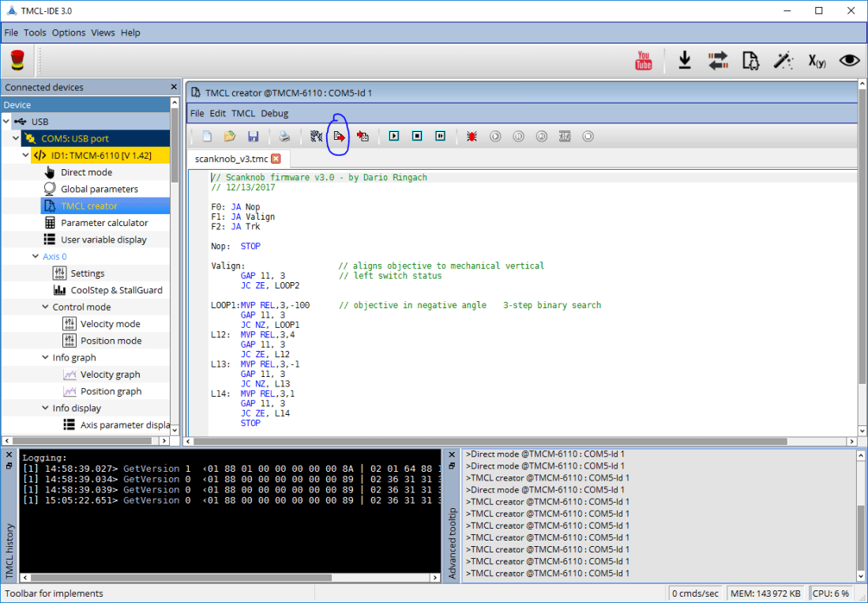Close the Connected devices panel
Image resolution: width=868 pixels, height=603 pixels.
click(x=174, y=87)
